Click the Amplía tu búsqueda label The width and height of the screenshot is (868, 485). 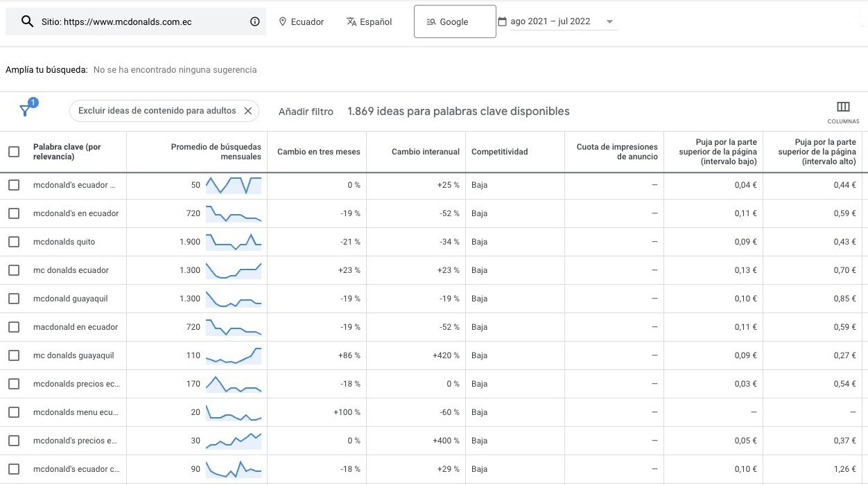click(x=46, y=70)
